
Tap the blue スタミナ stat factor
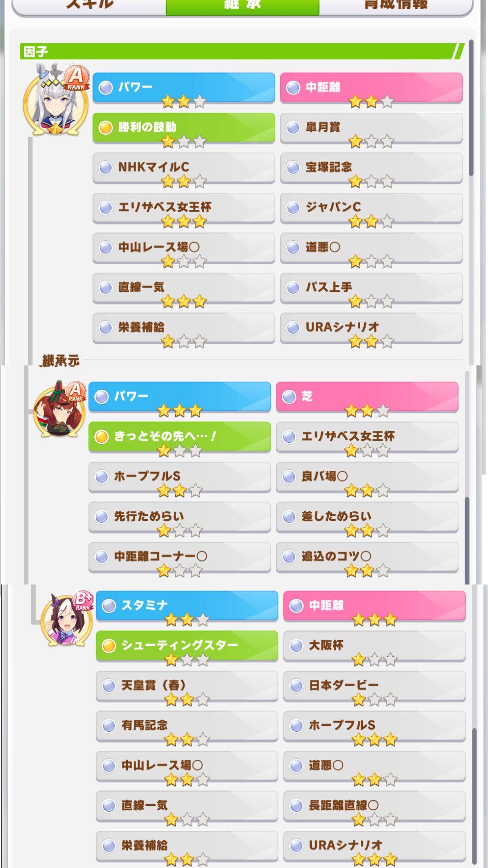[187, 606]
